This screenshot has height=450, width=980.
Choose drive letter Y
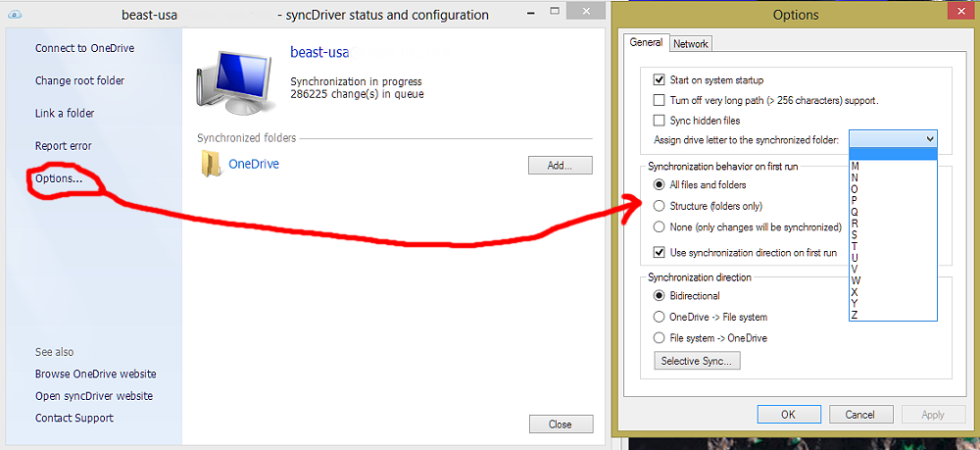(x=893, y=303)
